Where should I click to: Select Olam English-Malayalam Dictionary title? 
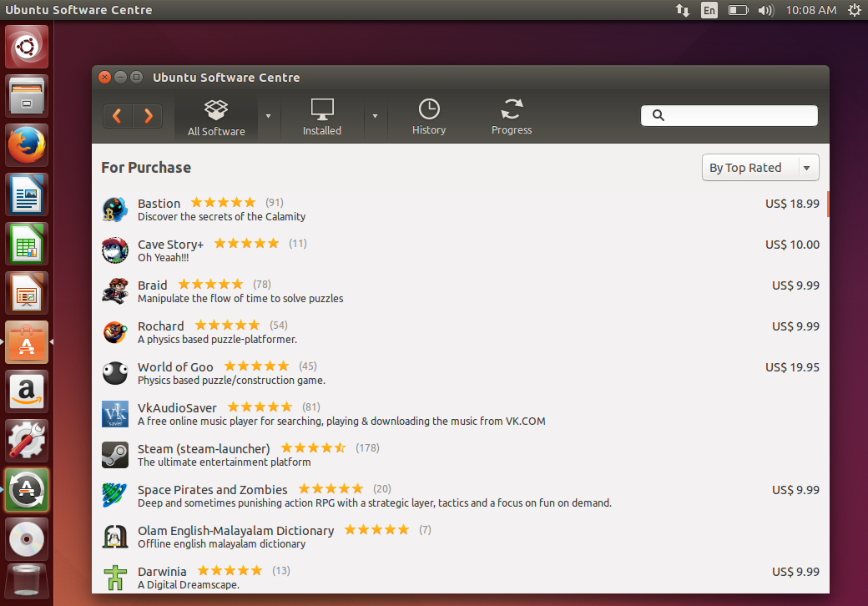(236, 531)
